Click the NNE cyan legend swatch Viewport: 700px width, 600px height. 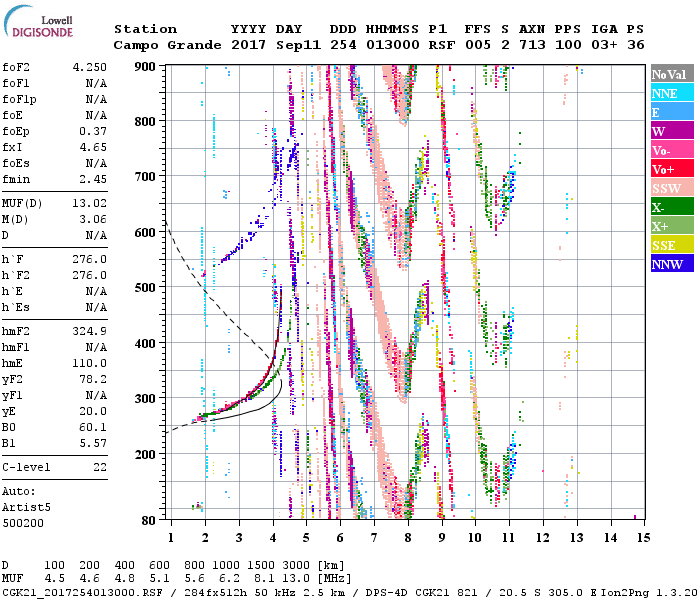tap(669, 94)
